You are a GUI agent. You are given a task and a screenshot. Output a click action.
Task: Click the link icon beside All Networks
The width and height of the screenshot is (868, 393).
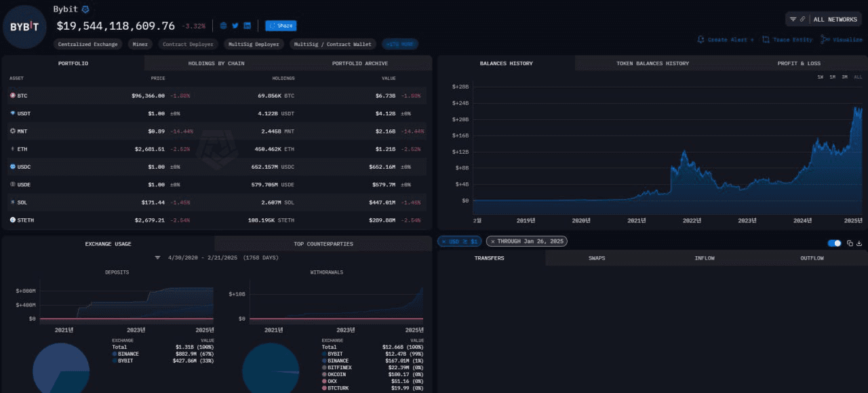pyautogui.click(x=803, y=19)
